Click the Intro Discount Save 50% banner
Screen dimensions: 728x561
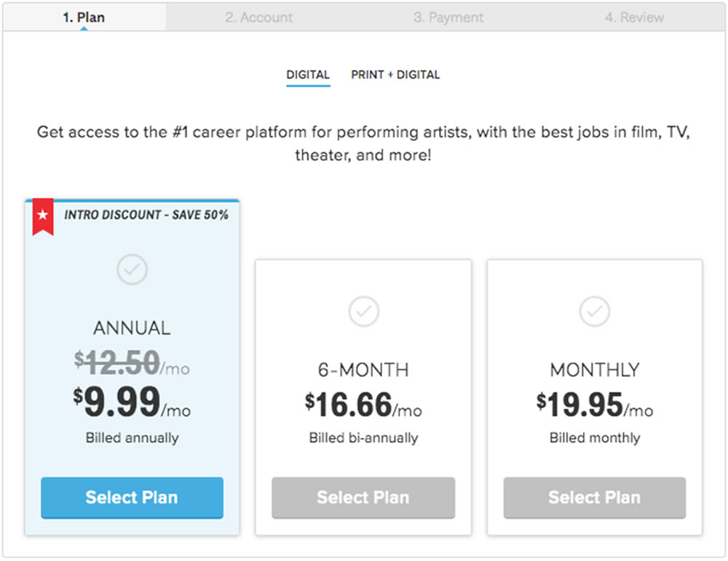(x=146, y=215)
